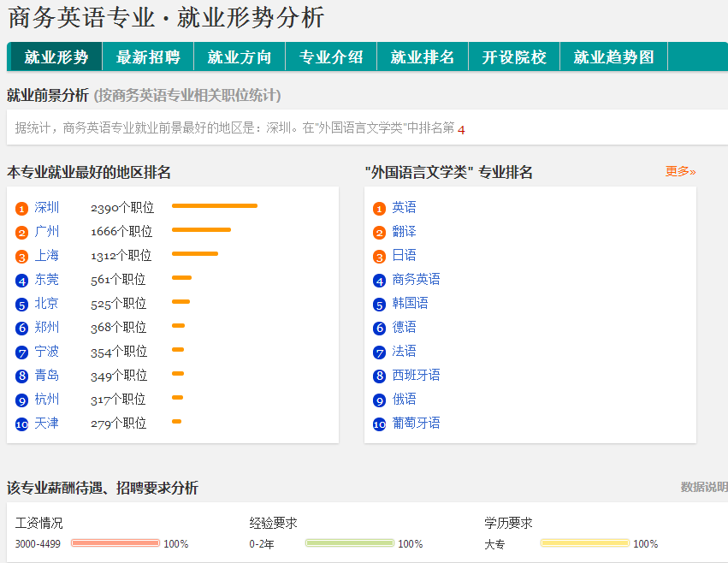Click the 英语 major link
This screenshot has height=563, width=728.
click(404, 208)
